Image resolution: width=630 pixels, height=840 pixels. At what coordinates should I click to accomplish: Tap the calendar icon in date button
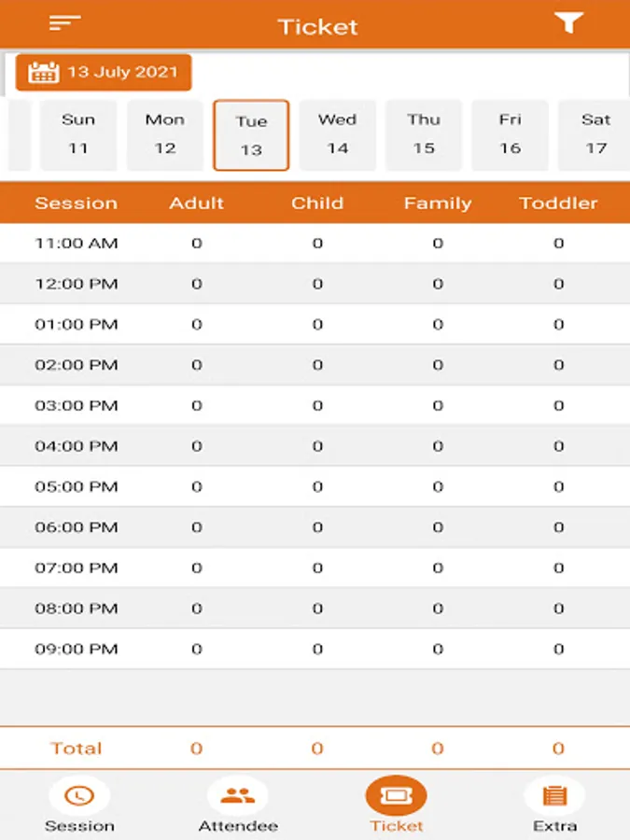[x=43, y=72]
